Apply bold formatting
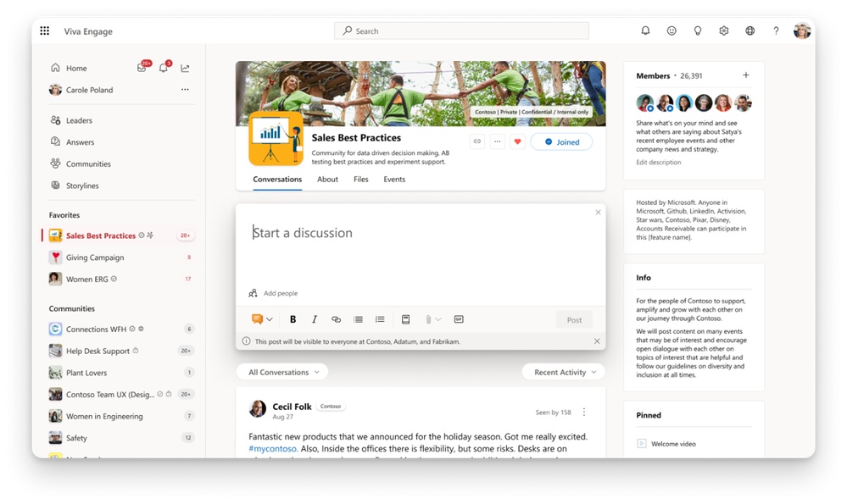 (293, 319)
